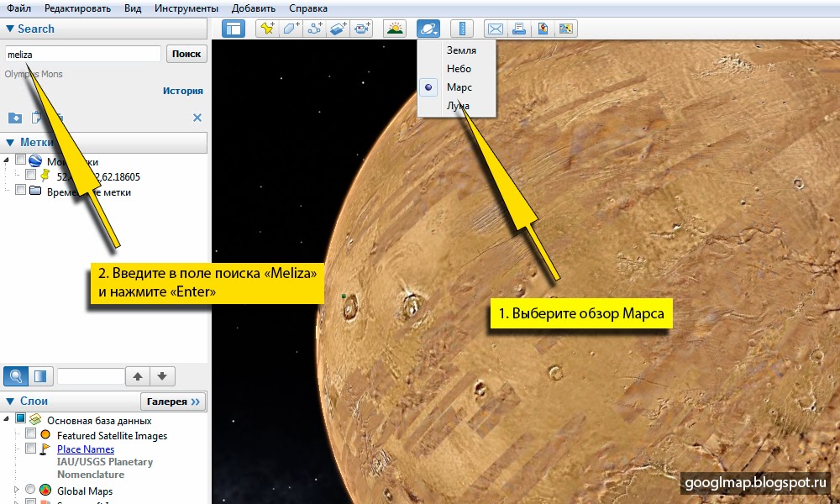This screenshot has height=504, width=840.
Task: Click the save image icon
Action: pyautogui.click(x=565, y=29)
